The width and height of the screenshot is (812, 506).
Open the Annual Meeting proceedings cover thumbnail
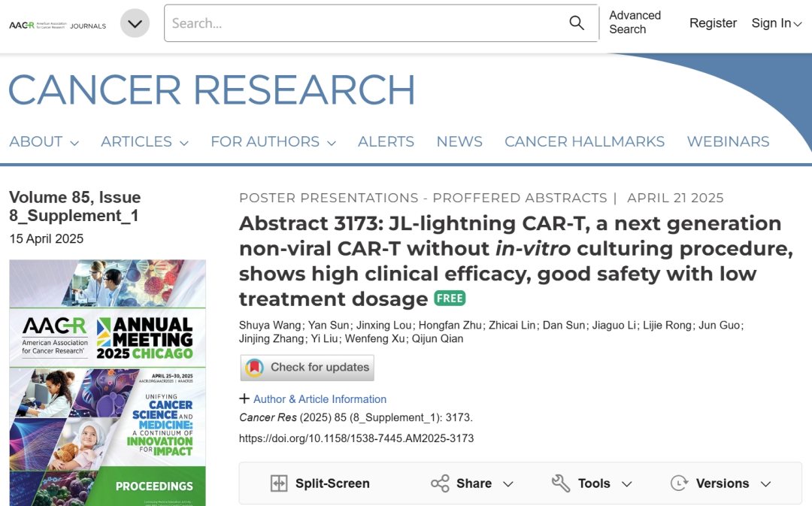pos(108,383)
